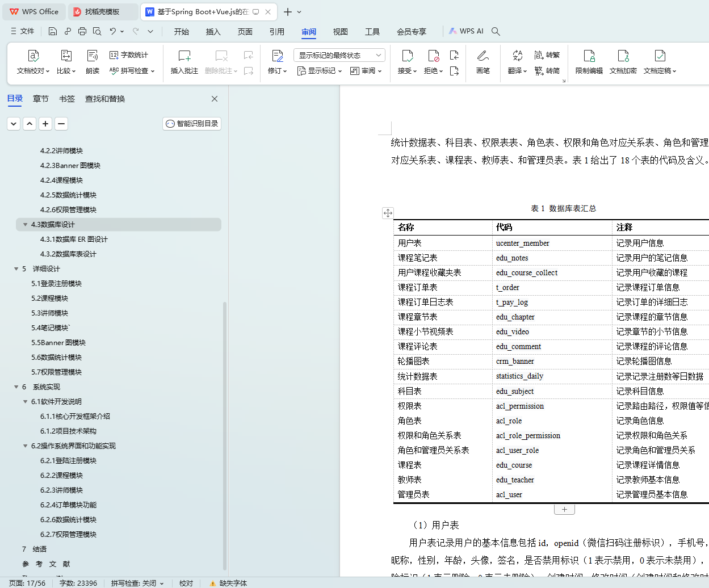Jump to 4.3.2数据库表设计 in the outline

pos(68,254)
